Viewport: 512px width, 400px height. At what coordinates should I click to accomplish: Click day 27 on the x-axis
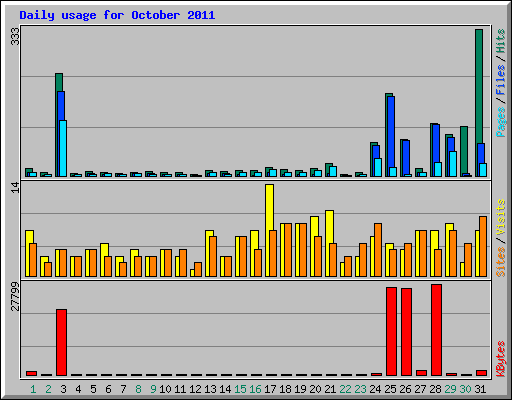(x=420, y=389)
